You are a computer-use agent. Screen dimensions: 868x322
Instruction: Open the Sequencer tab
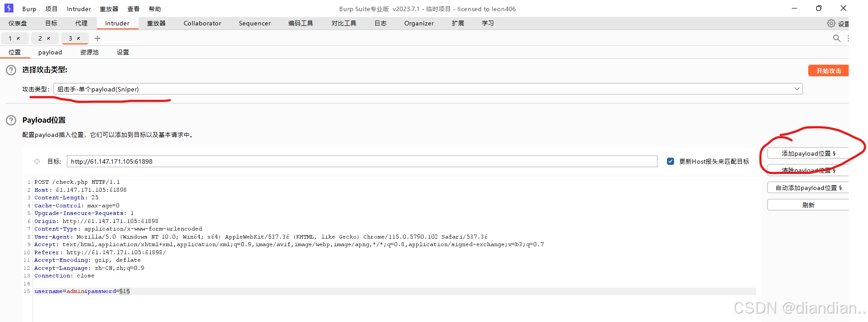[255, 23]
